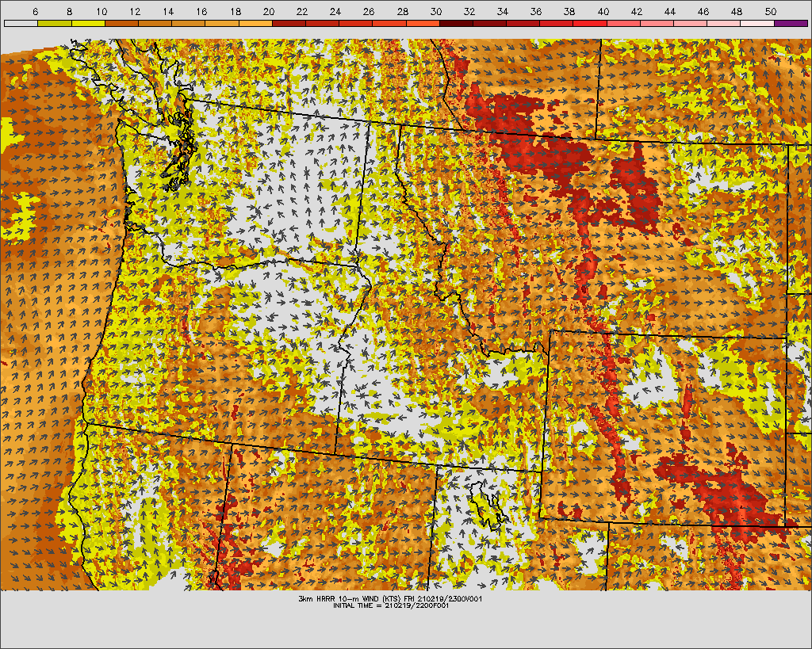Click the "26" scale label
Screen dimensions: 812x649
[369, 11]
